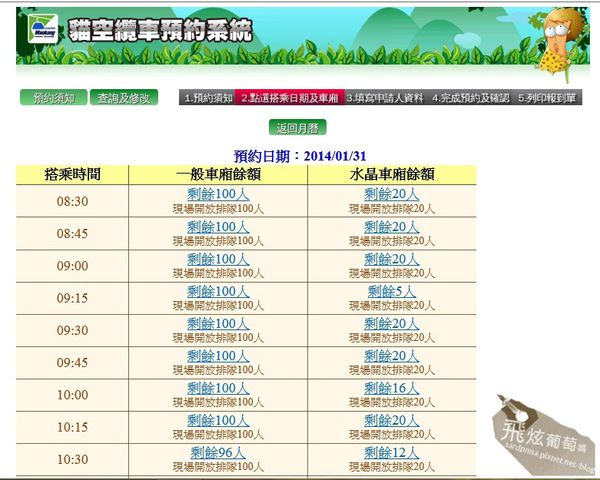Click the 一般車廂餘額 column header
This screenshot has width=600, height=480.
(x=218, y=175)
